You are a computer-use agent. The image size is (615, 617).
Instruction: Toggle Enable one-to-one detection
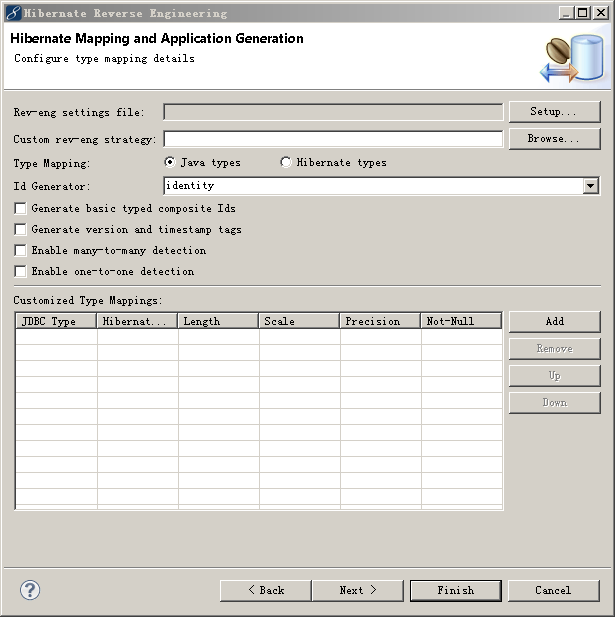pos(21,272)
